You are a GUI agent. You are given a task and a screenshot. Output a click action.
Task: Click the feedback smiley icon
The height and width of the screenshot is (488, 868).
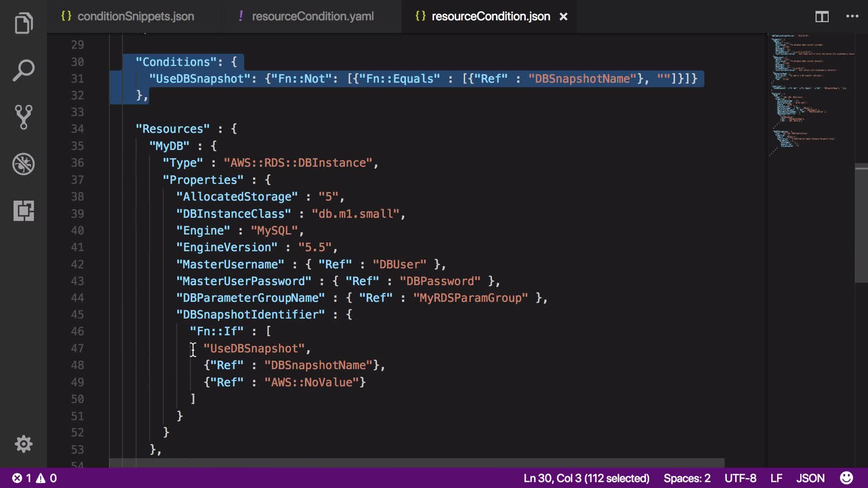click(x=846, y=478)
